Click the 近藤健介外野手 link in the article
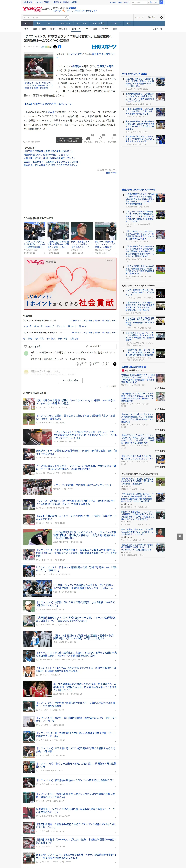The image size is (186, 868). (105, 67)
